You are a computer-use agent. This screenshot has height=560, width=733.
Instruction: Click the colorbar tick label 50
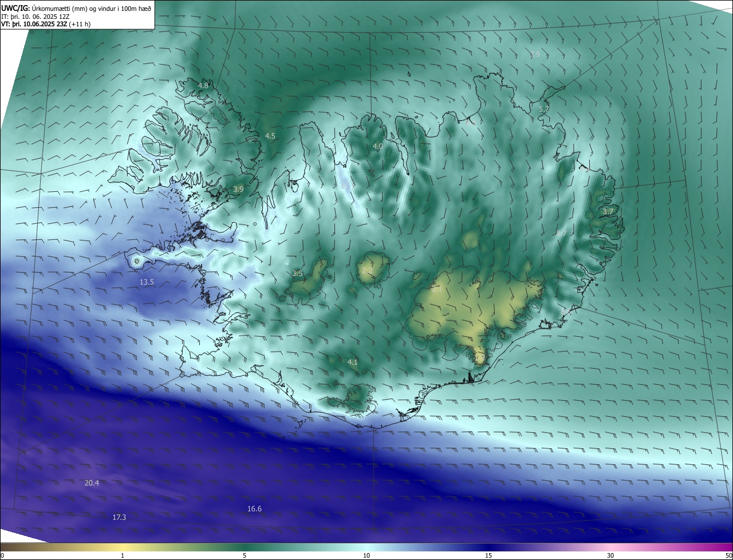[728, 555]
